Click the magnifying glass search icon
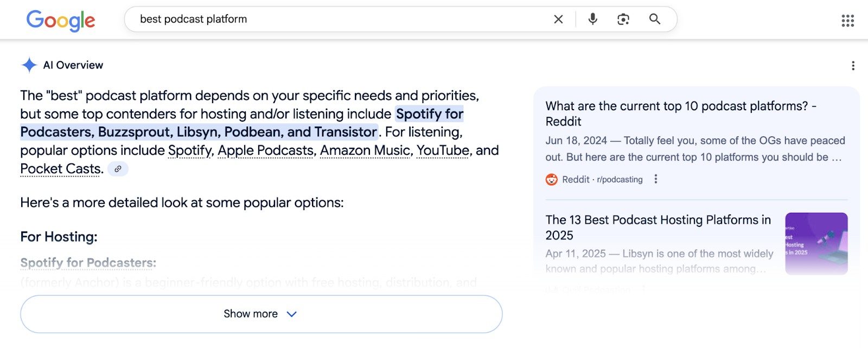This screenshot has width=868, height=348. [x=654, y=19]
